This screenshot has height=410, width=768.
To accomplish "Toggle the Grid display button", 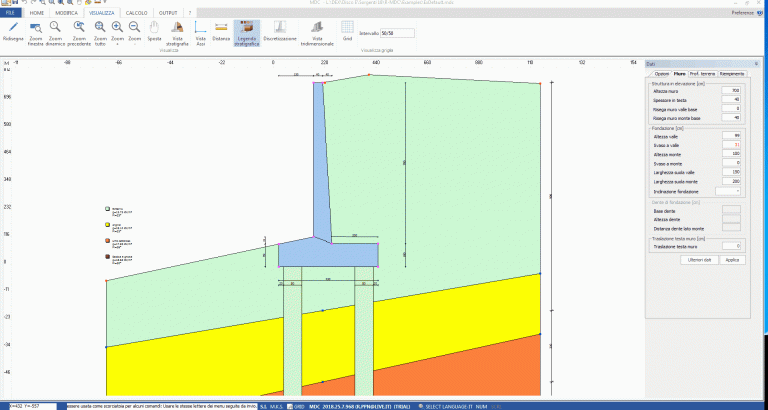I will [x=347, y=31].
